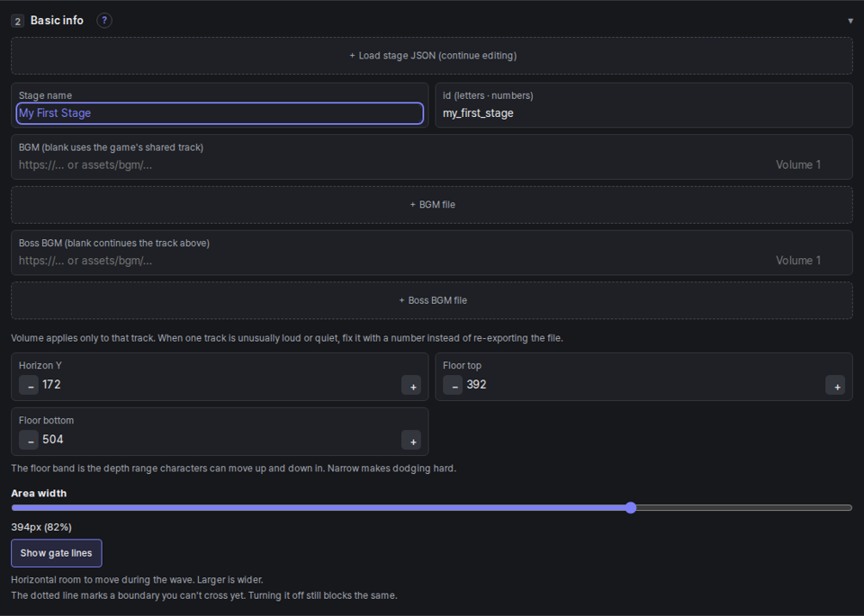Collapse the Basic info section arrow
864x616 pixels.
click(x=850, y=21)
